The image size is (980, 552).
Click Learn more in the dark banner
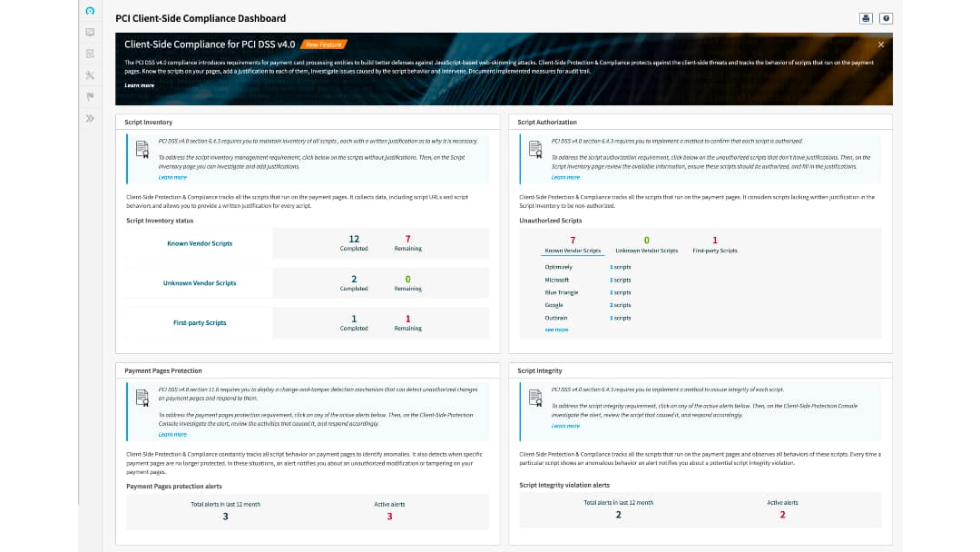pyautogui.click(x=139, y=85)
